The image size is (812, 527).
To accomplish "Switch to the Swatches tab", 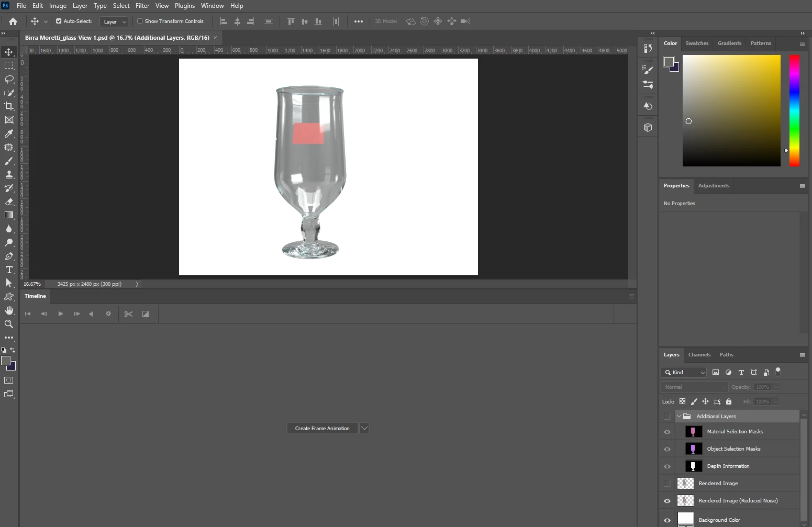I will click(x=697, y=43).
